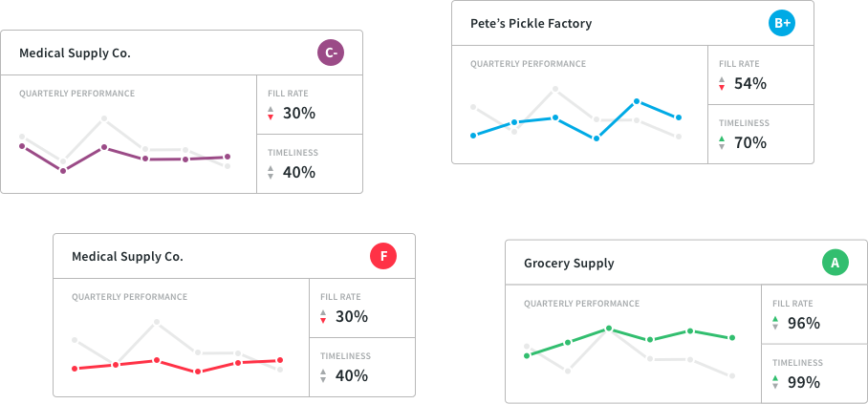Click timeliness trend arrows in red F card
The width and height of the screenshot is (868, 404).
tap(323, 376)
